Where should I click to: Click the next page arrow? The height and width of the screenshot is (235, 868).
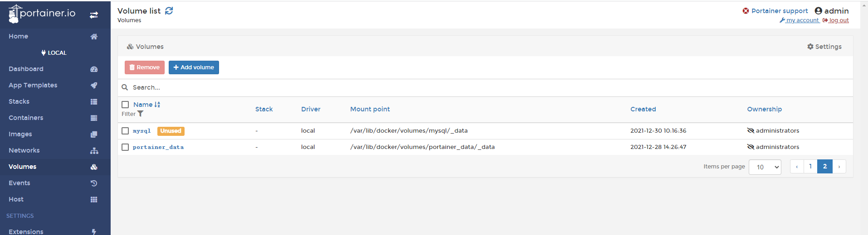pyautogui.click(x=839, y=167)
